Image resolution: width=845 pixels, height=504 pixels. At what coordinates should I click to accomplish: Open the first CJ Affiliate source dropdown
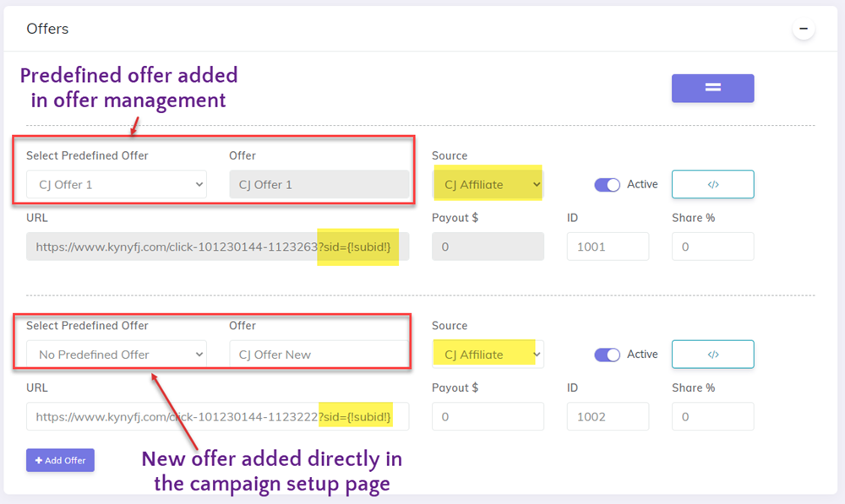click(x=488, y=183)
